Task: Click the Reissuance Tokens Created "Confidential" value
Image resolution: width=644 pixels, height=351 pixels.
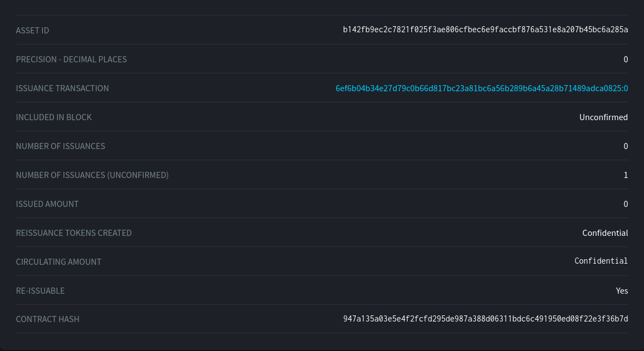Action: coord(605,233)
